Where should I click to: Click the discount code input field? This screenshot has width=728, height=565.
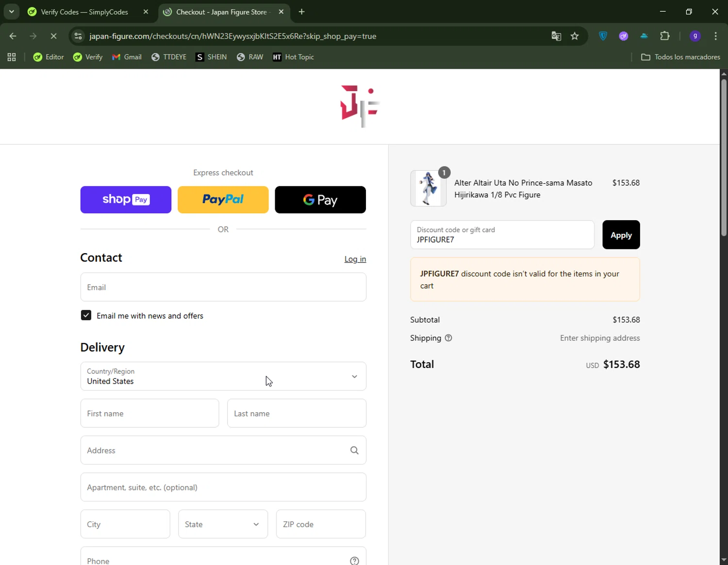(x=502, y=235)
